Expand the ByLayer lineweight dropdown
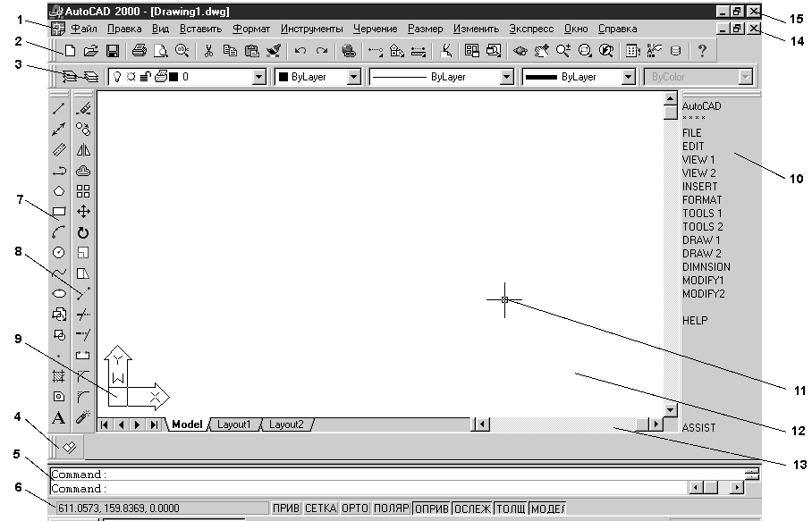The width and height of the screenshot is (812, 521). coord(628,77)
